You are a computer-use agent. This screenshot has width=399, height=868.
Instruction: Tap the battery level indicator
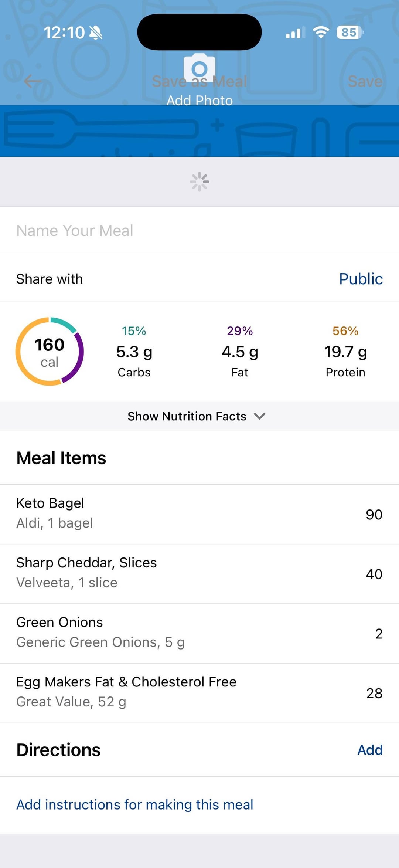pyautogui.click(x=349, y=33)
